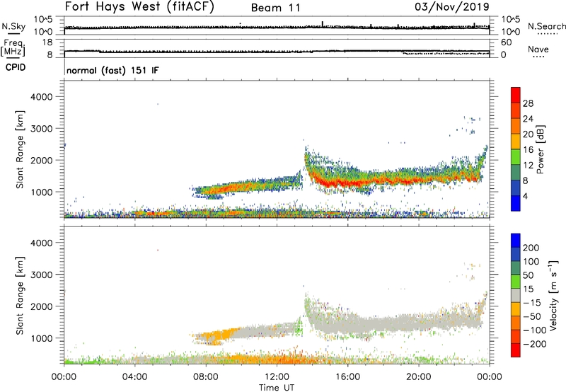Click the 'Slant Range [km]' label of power panel
This screenshot has height=392, width=566.
[x=20, y=149]
